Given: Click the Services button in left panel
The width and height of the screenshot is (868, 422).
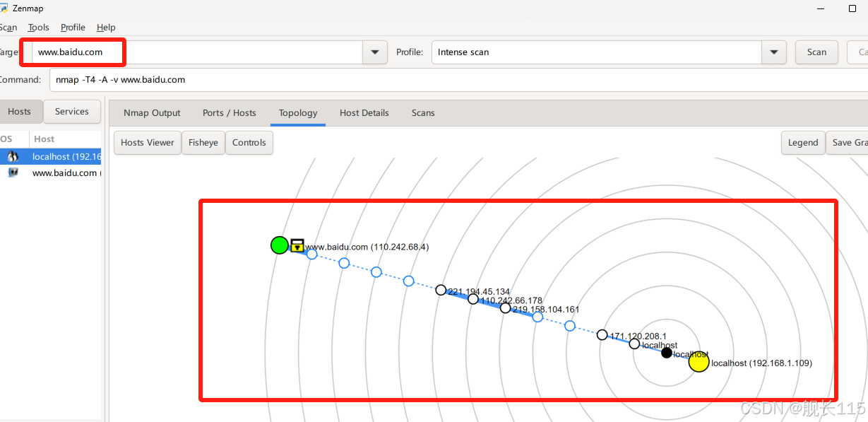Looking at the screenshot, I should 72,111.
